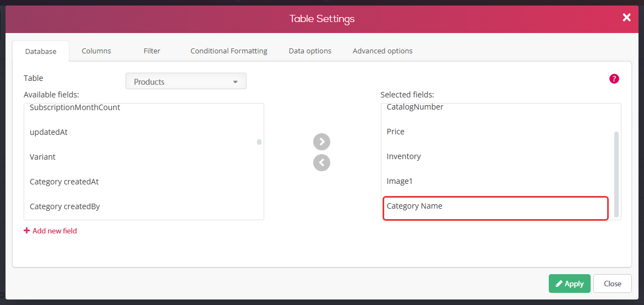Open the Filter tab
Image resolution: width=644 pixels, height=305 pixels.
tap(152, 51)
